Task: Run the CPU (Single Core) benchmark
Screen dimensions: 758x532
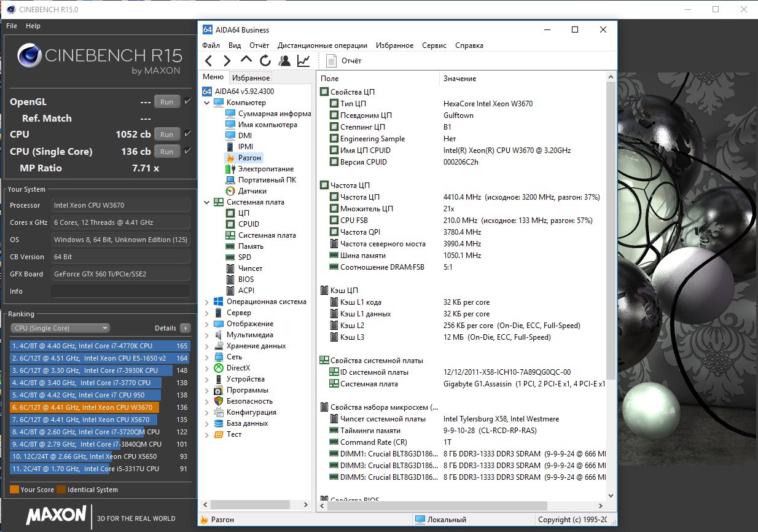Action: point(167,152)
